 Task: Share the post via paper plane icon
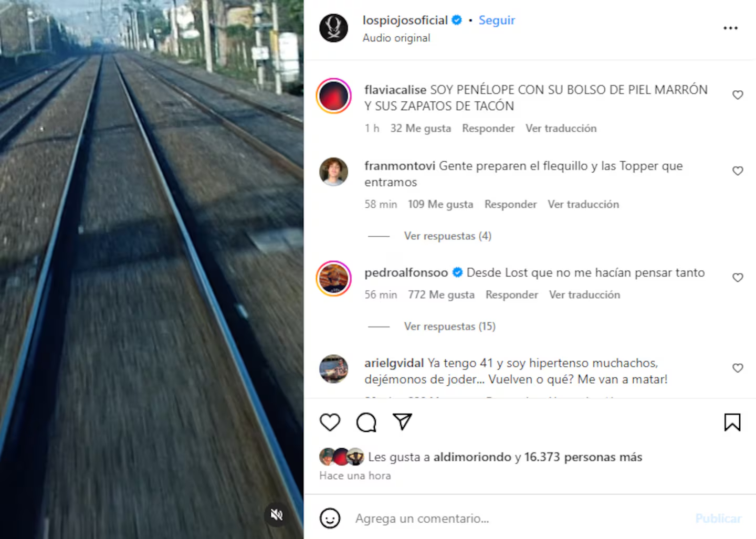point(402,422)
